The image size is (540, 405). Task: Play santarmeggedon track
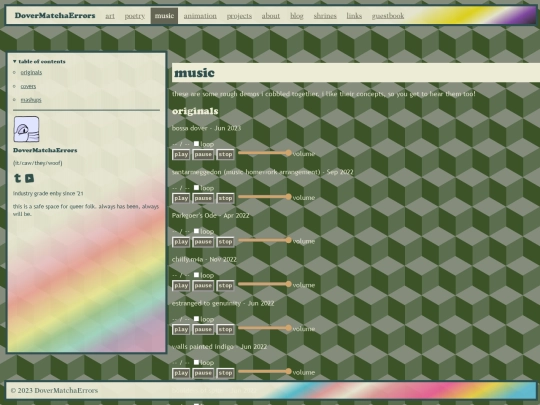point(181,198)
